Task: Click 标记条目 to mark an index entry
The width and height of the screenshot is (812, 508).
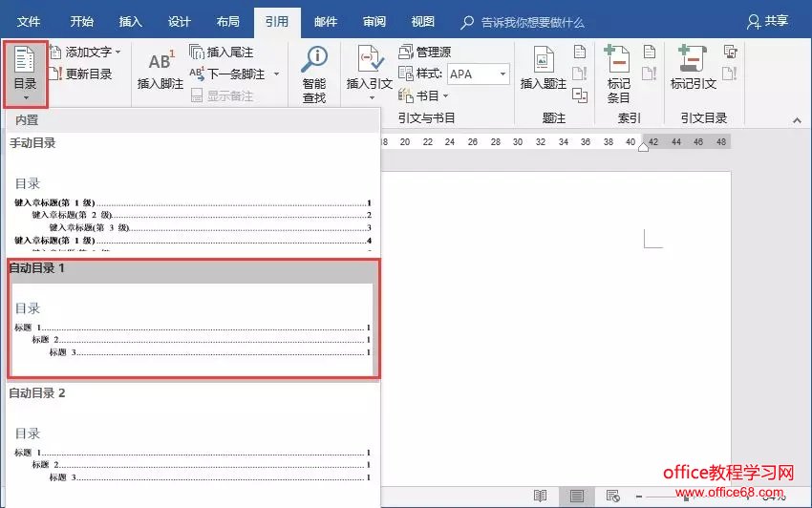Action: (x=618, y=75)
